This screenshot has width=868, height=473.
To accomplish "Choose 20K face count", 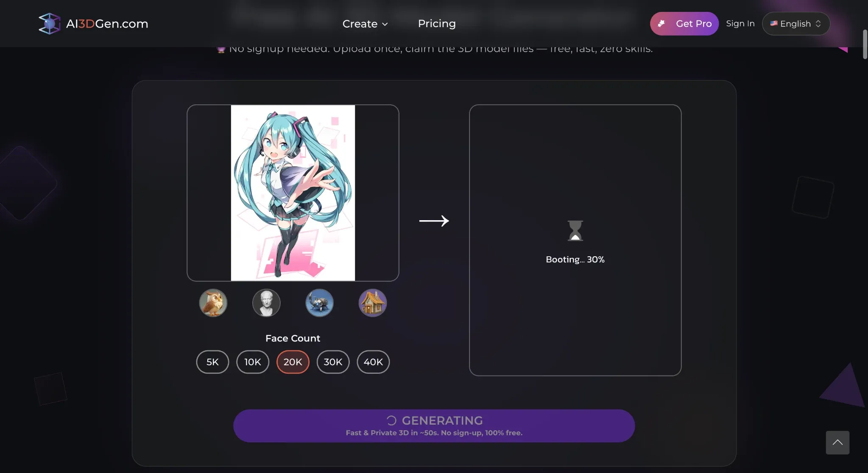I will [293, 362].
